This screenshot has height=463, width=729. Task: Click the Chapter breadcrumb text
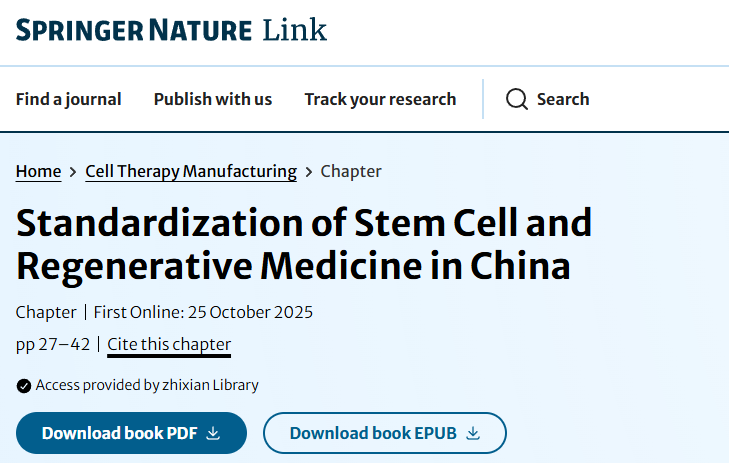[x=351, y=171]
